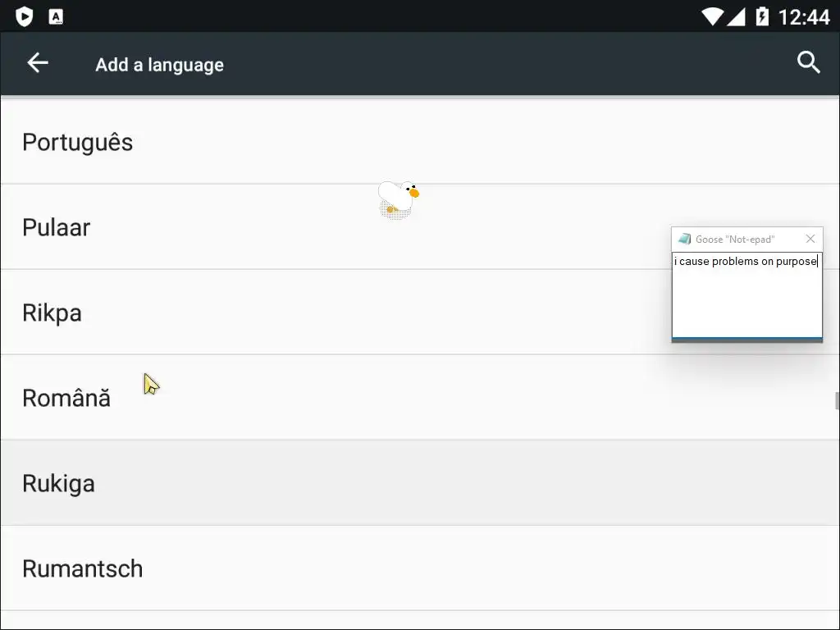Select Português from the language list
Image resolution: width=840 pixels, height=630 pixels.
420,142
